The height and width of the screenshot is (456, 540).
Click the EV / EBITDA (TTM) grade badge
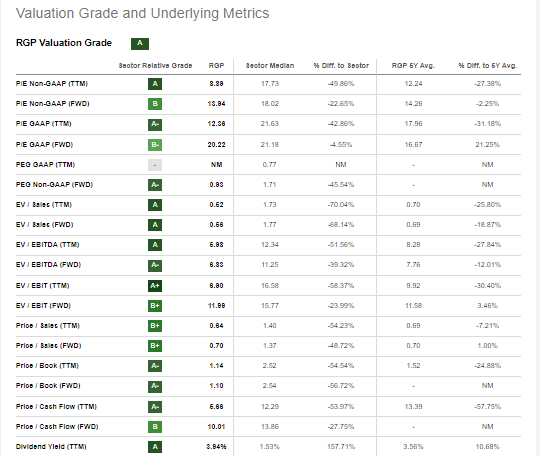click(155, 245)
